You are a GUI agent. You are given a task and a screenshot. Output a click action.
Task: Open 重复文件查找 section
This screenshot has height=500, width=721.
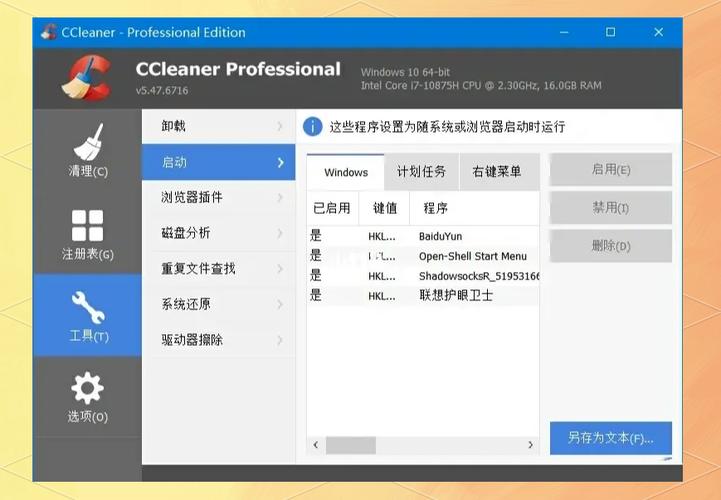click(218, 268)
